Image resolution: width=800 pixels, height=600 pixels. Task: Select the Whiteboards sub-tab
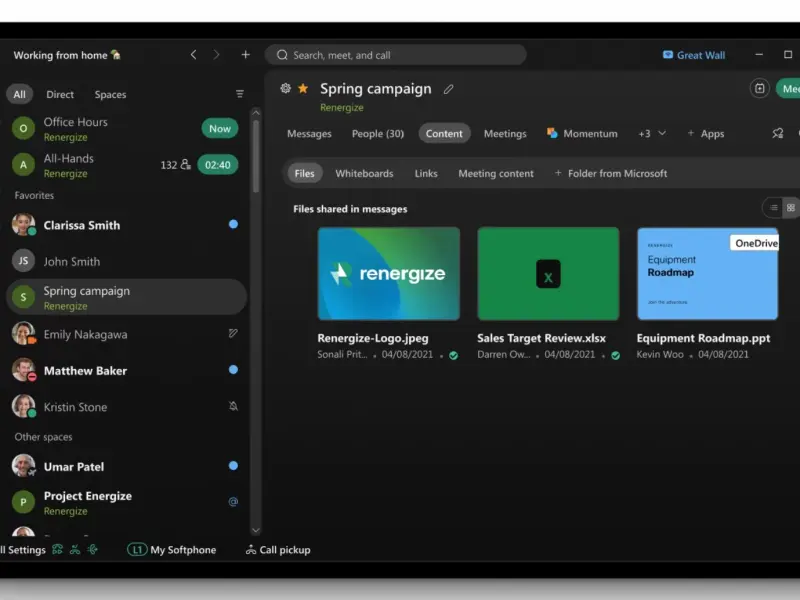[364, 173]
